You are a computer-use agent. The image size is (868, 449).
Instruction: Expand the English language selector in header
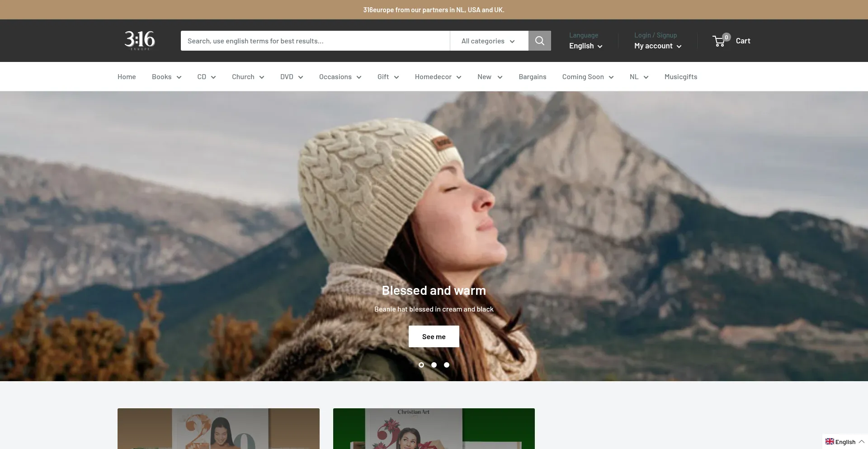585,46
